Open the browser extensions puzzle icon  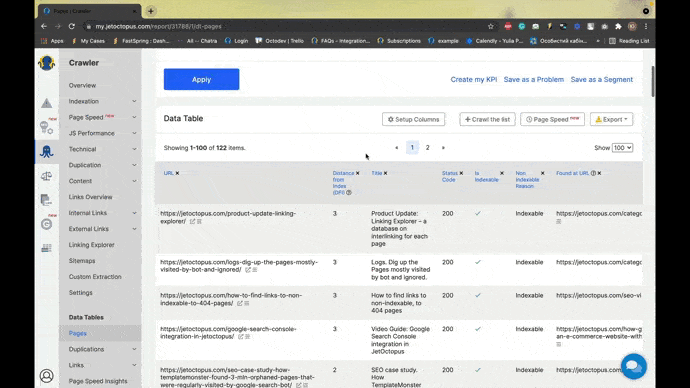pyautogui.click(x=618, y=26)
